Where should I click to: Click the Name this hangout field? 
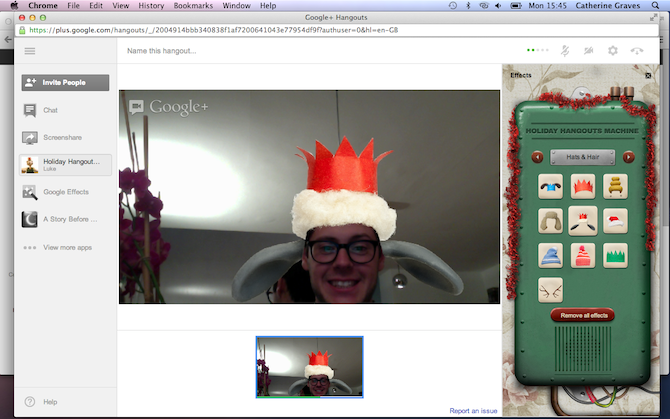pyautogui.click(x=162, y=51)
